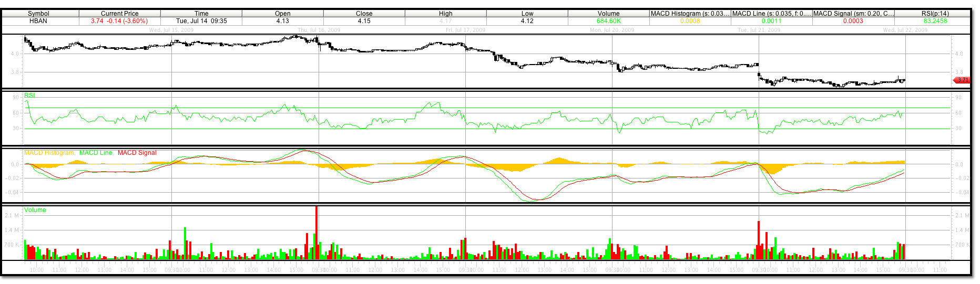Click the tallest red volume spike bar
This screenshot has height=284, width=980.
point(317,231)
